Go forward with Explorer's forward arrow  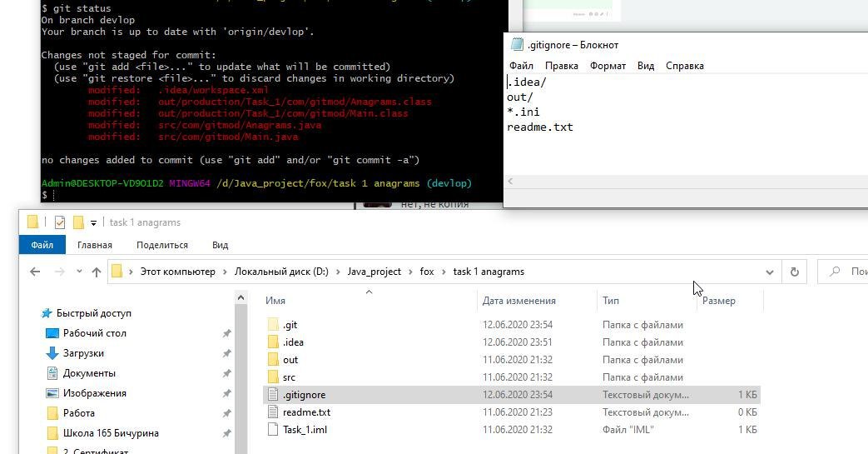tap(59, 272)
